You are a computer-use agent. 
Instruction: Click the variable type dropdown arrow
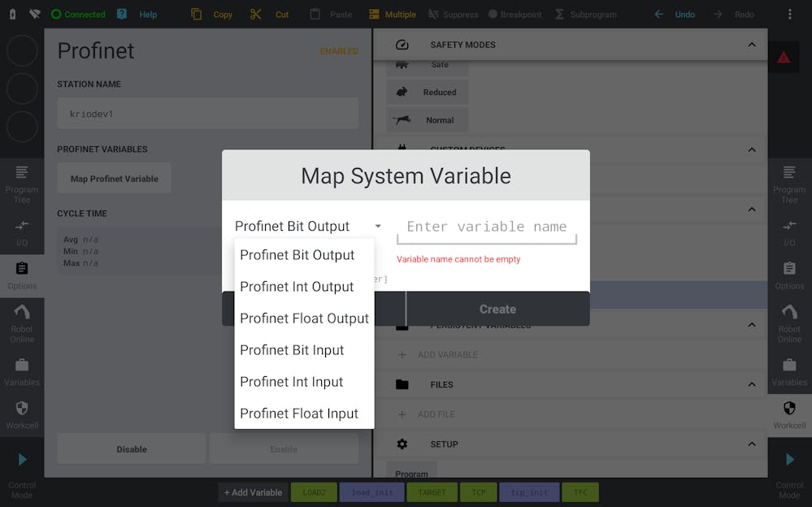point(378,227)
